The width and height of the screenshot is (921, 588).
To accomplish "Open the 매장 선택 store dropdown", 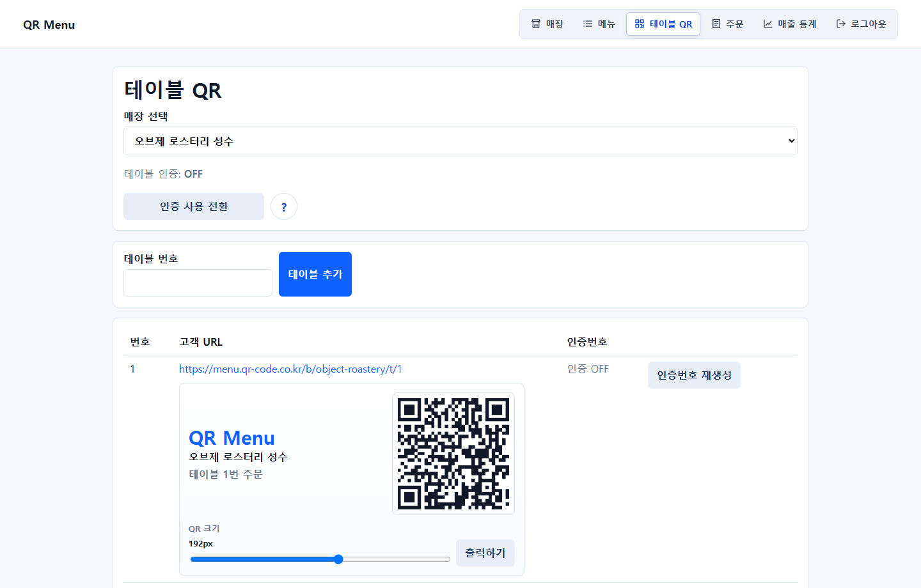I will (460, 141).
